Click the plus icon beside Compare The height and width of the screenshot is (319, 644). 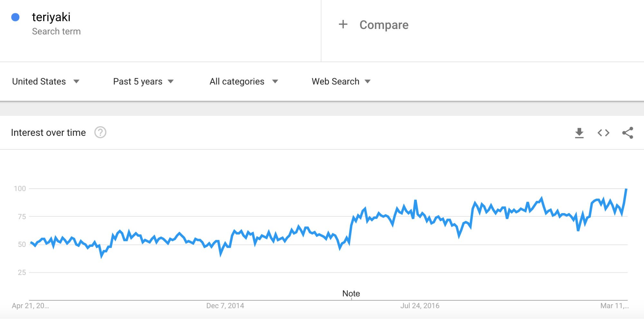[343, 24]
